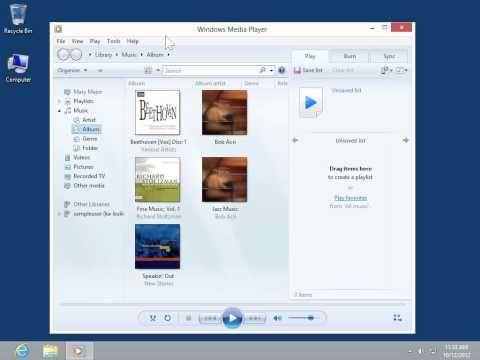Image resolution: width=480 pixels, height=360 pixels.
Task: Click the previous list arrow in list pane
Action: pos(295,140)
